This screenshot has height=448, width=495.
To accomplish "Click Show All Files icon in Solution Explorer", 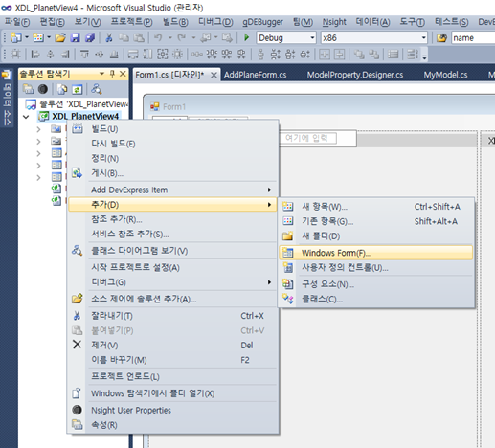I will 62,89.
